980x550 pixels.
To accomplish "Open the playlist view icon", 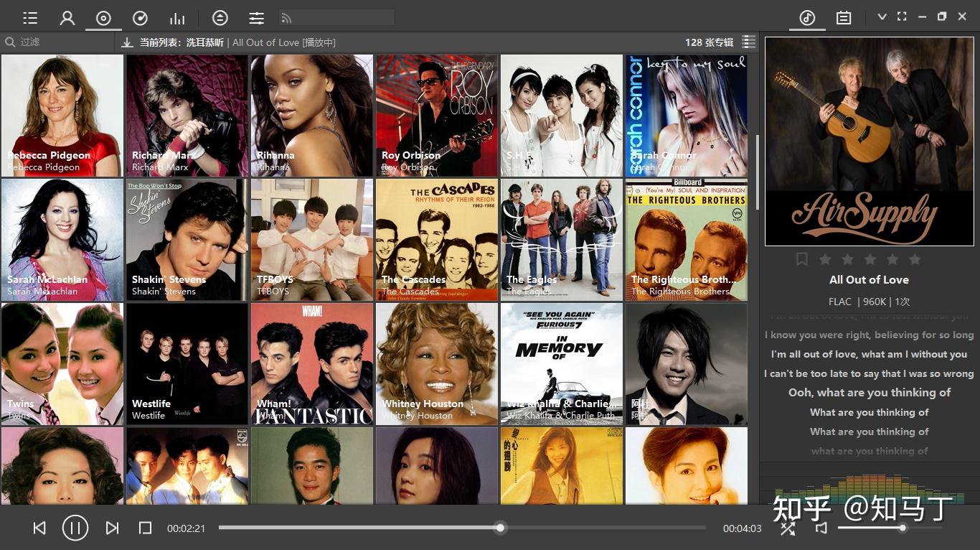I will 29,17.
